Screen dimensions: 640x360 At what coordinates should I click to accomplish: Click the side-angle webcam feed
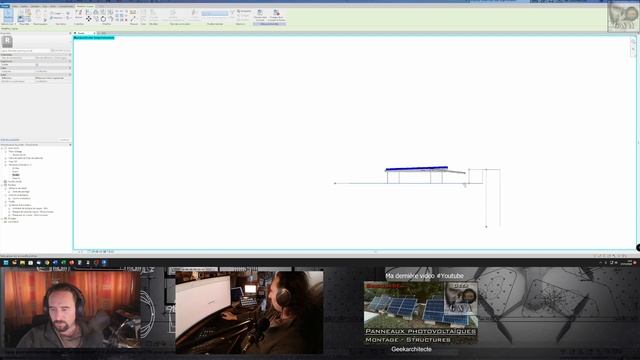[x=249, y=312]
